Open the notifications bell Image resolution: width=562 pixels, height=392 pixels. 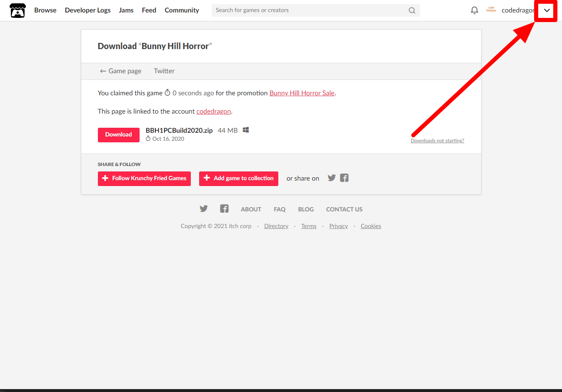point(474,10)
